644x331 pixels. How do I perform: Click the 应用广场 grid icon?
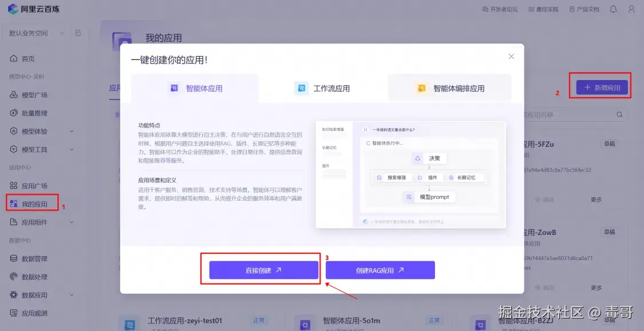click(14, 185)
